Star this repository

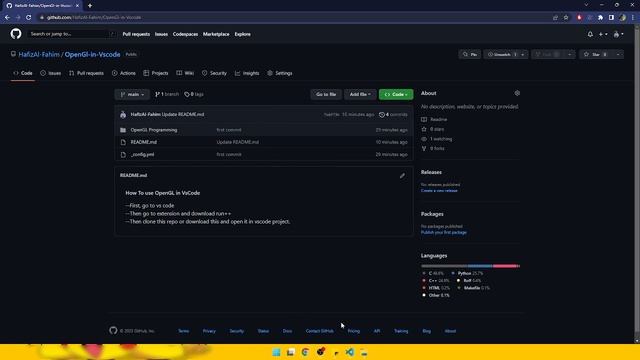pyautogui.click(x=596, y=54)
